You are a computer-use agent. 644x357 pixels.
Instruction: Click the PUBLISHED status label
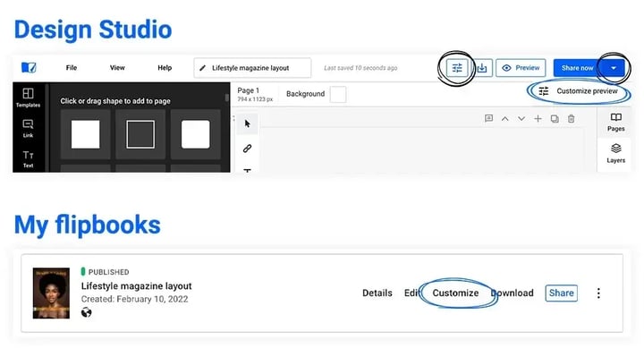[109, 272]
